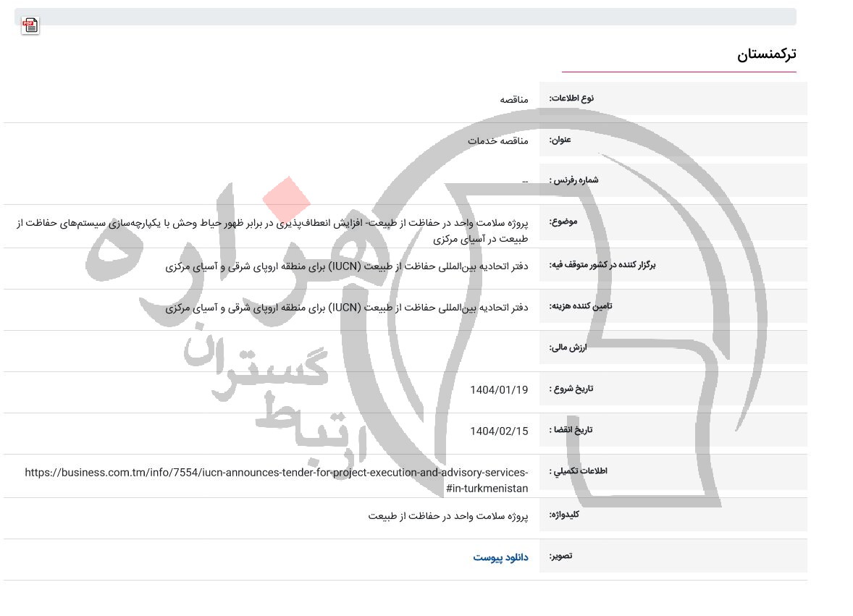
Task: Click the gray bar at the top
Action: [x=405, y=17]
